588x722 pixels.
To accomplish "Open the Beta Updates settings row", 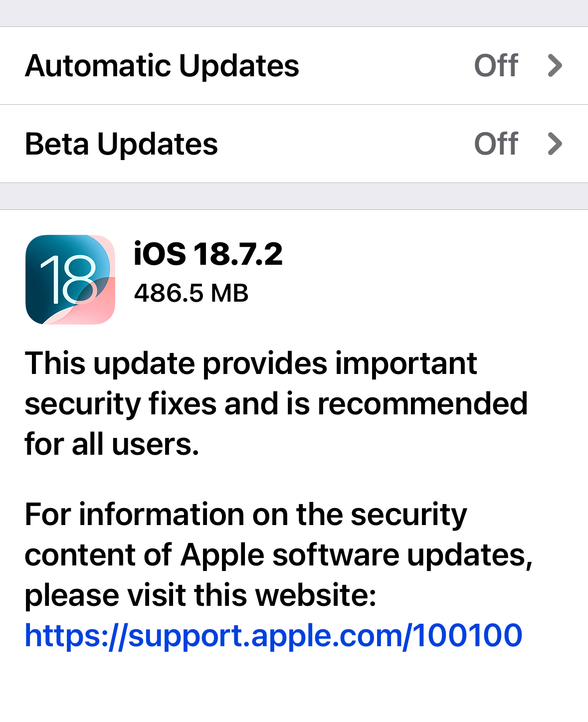I will (294, 144).
